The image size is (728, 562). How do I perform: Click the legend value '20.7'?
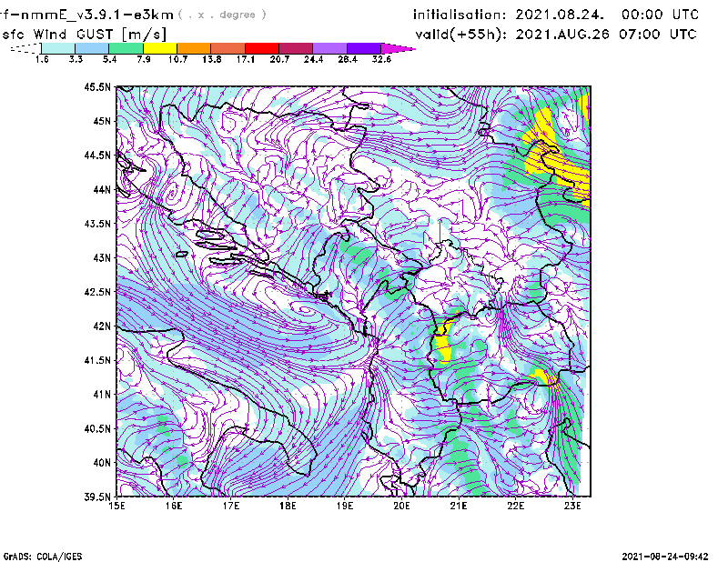279,59
